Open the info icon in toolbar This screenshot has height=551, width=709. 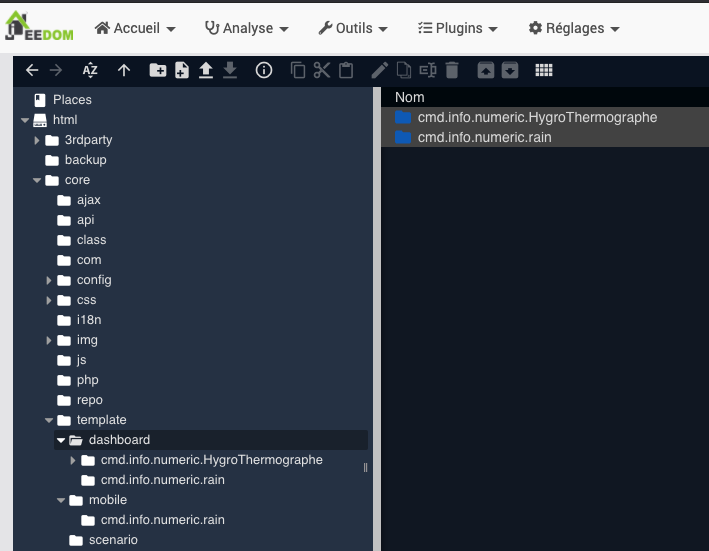point(264,70)
